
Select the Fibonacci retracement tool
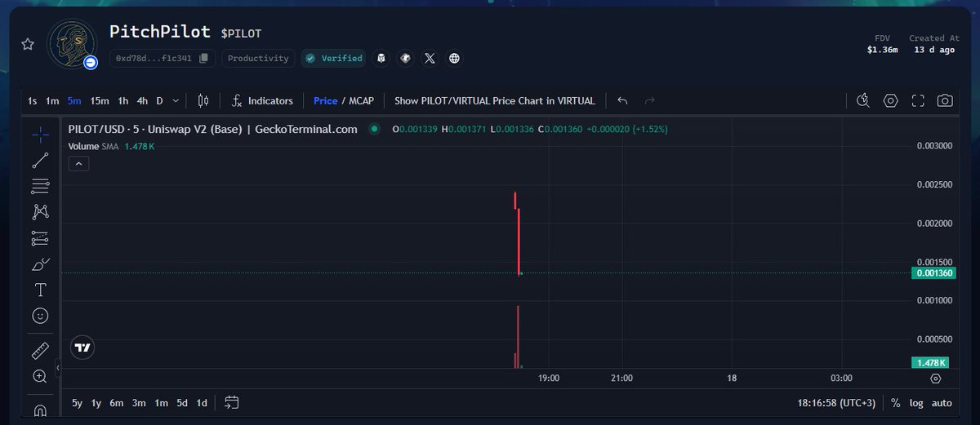40,187
